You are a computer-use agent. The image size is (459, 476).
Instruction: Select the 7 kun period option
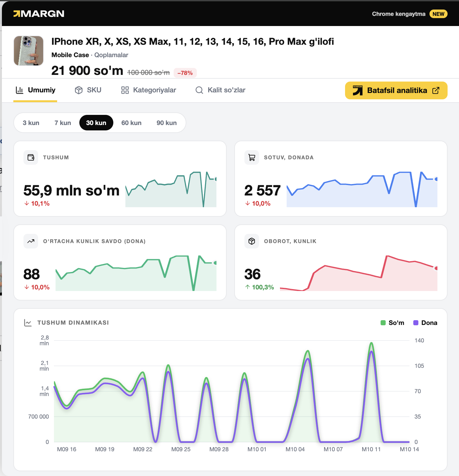(63, 123)
